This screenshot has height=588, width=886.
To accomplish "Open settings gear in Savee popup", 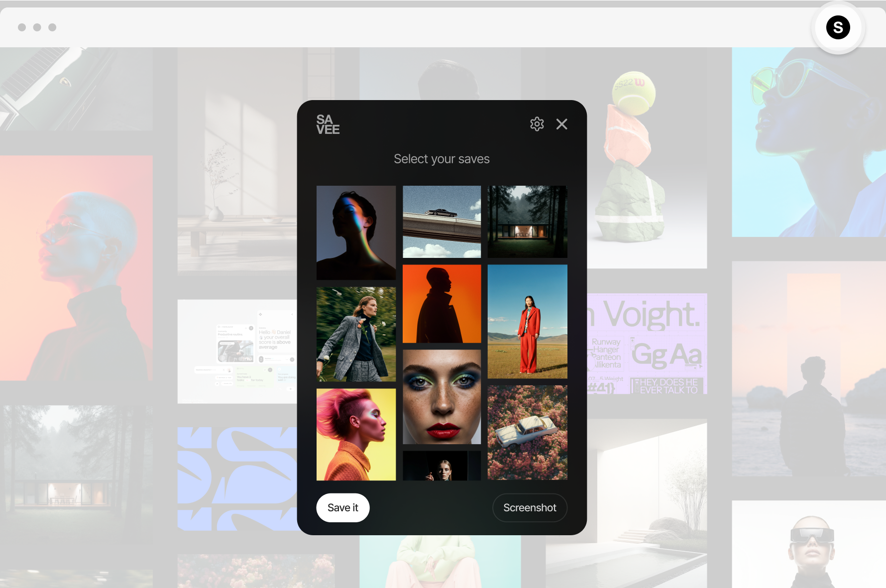I will point(537,124).
